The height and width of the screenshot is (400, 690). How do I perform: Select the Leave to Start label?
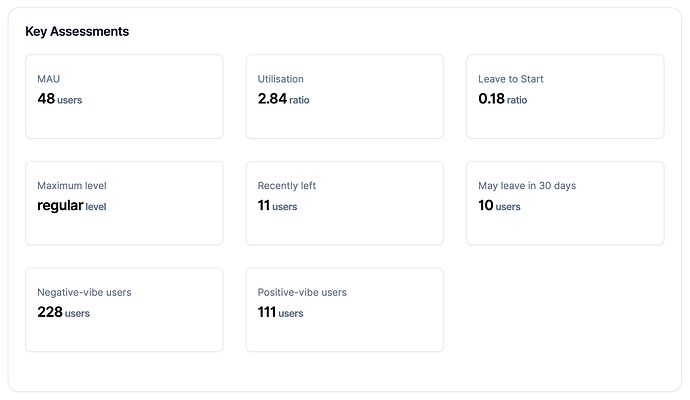tap(510, 79)
